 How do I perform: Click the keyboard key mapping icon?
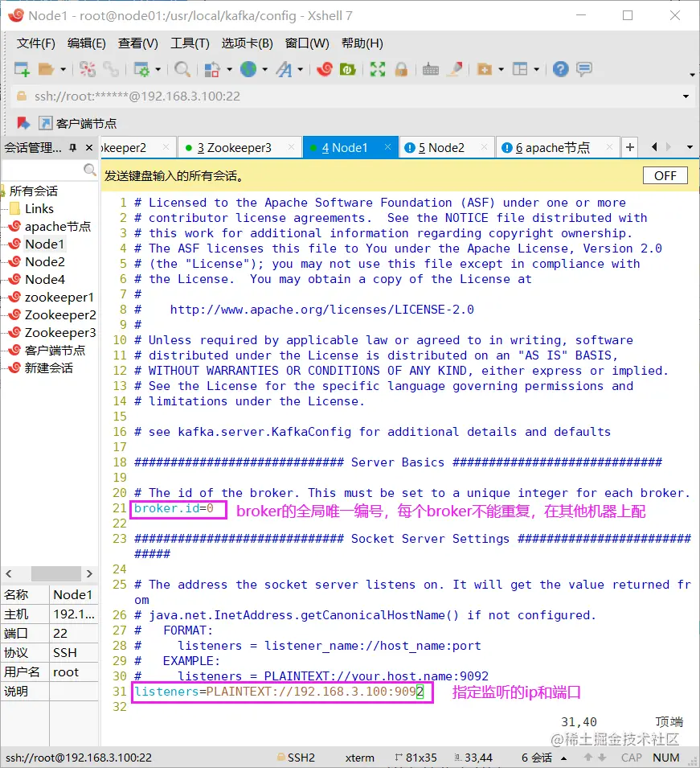[430, 69]
